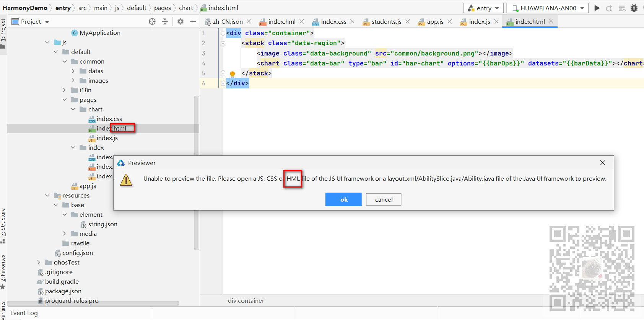Collapse the common folder
This screenshot has height=320, width=644.
pyautogui.click(x=65, y=62)
